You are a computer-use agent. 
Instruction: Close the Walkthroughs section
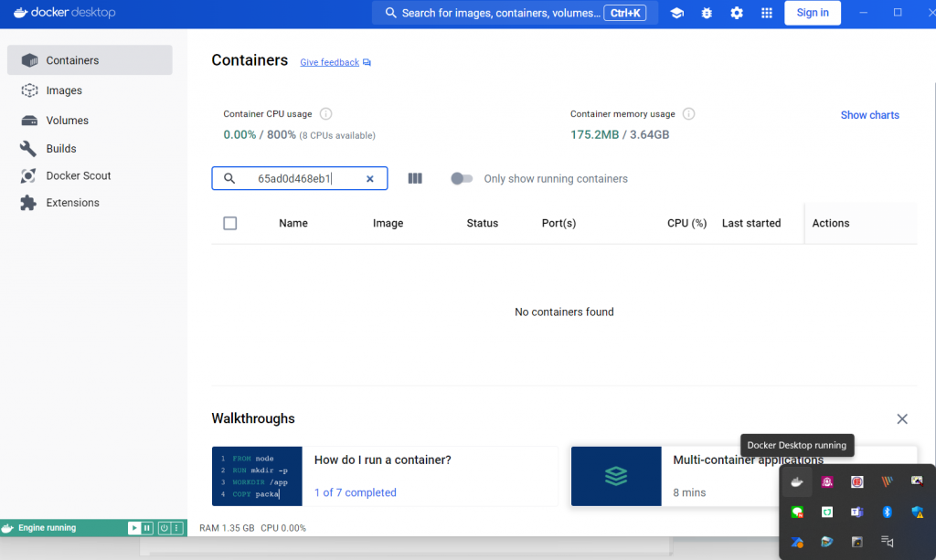pos(902,418)
